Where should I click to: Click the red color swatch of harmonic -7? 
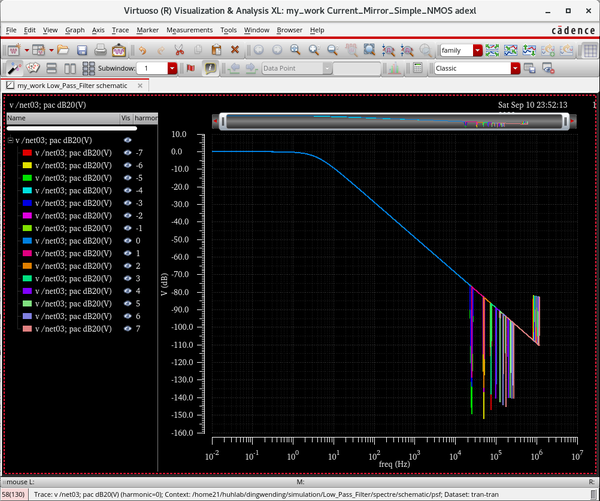[27, 152]
